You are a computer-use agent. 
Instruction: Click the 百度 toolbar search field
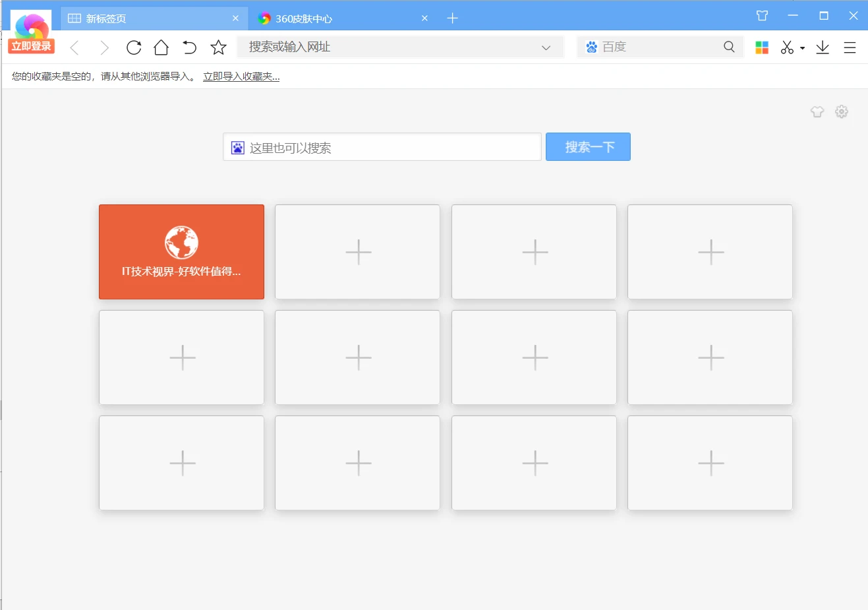(x=660, y=47)
